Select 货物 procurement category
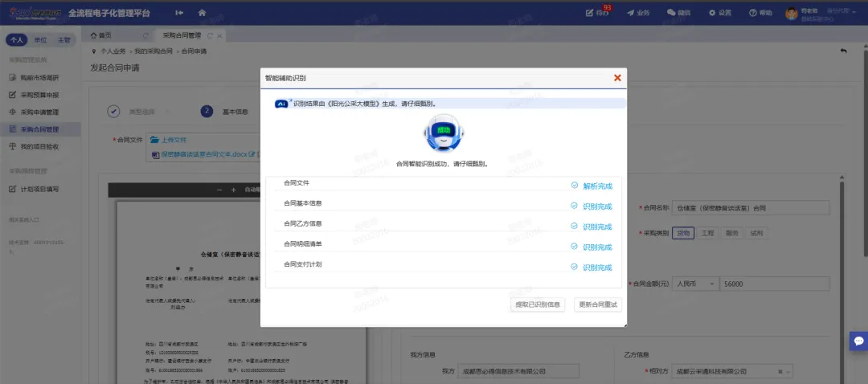 (682, 233)
